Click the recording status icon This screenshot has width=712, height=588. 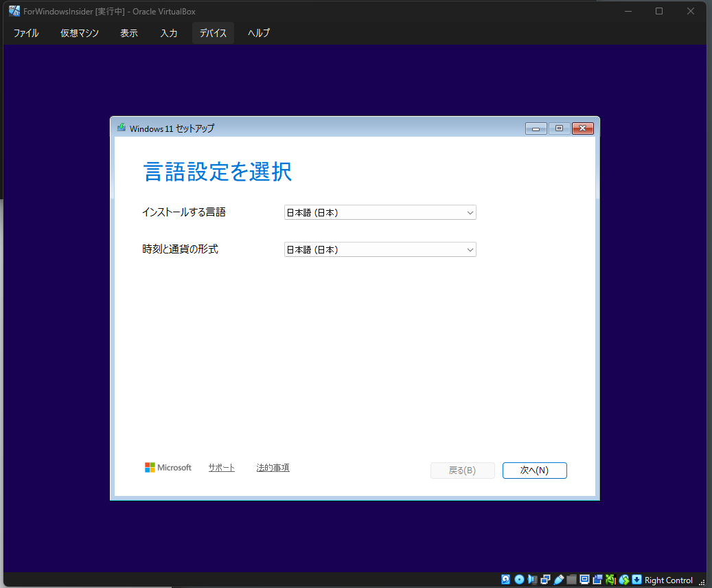pyautogui.click(x=597, y=579)
